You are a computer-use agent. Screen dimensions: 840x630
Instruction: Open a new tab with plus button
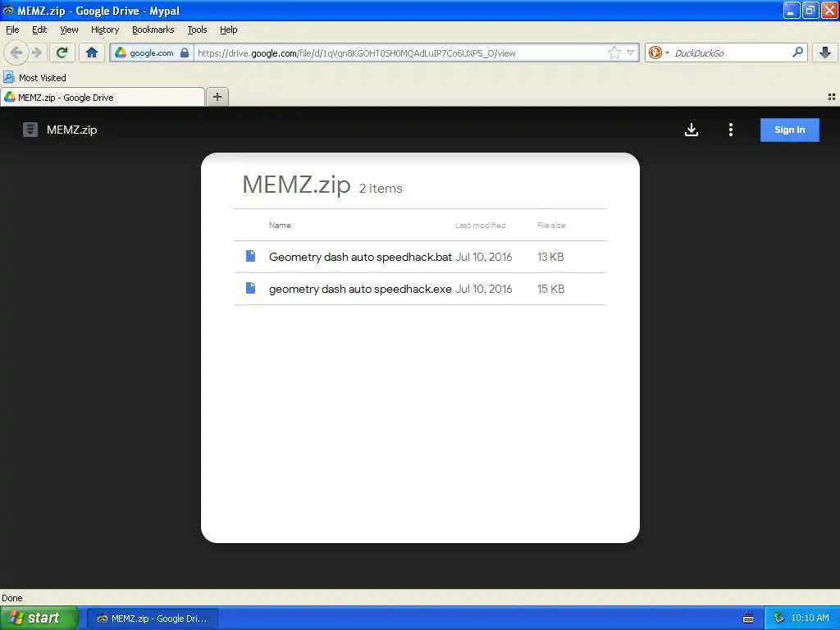[217, 97]
